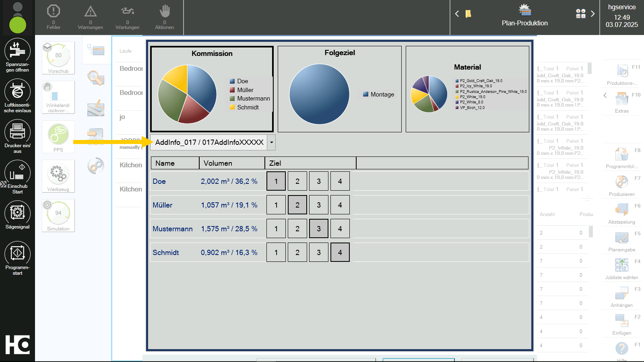The height and width of the screenshot is (362, 644).
Task: Select Ziel 3 for Doe
Action: click(x=319, y=181)
